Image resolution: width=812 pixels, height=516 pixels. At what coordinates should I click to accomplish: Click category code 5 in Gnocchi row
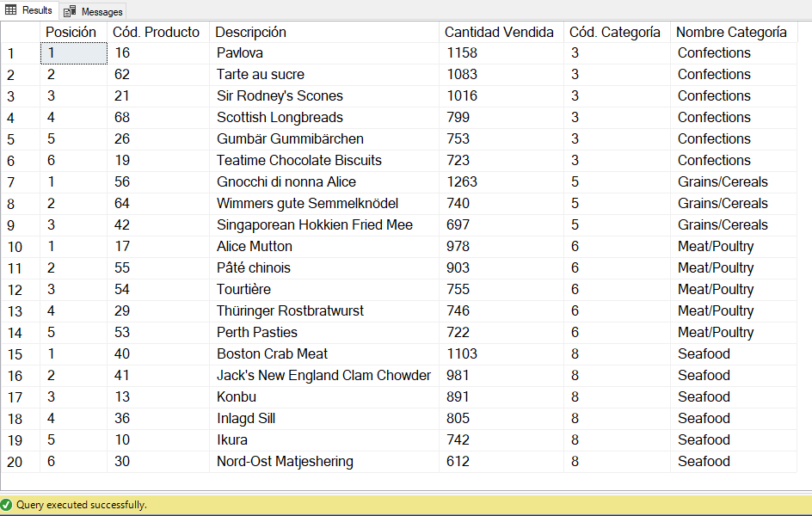[617, 181]
